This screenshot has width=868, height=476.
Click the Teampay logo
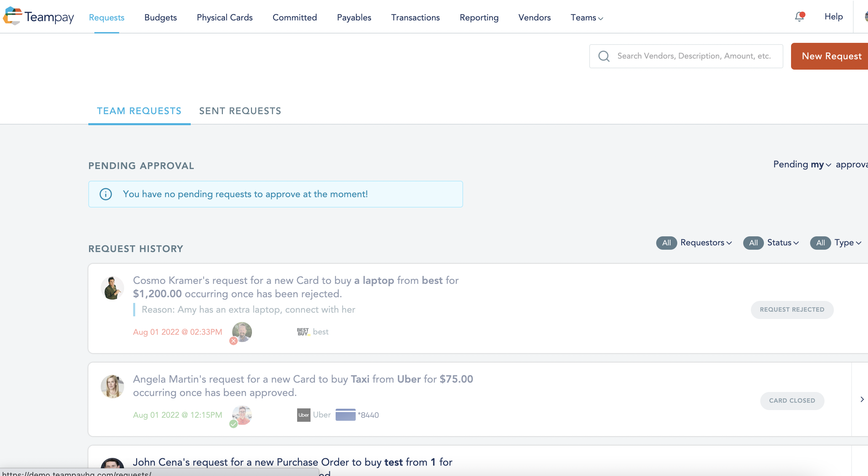[38, 16]
